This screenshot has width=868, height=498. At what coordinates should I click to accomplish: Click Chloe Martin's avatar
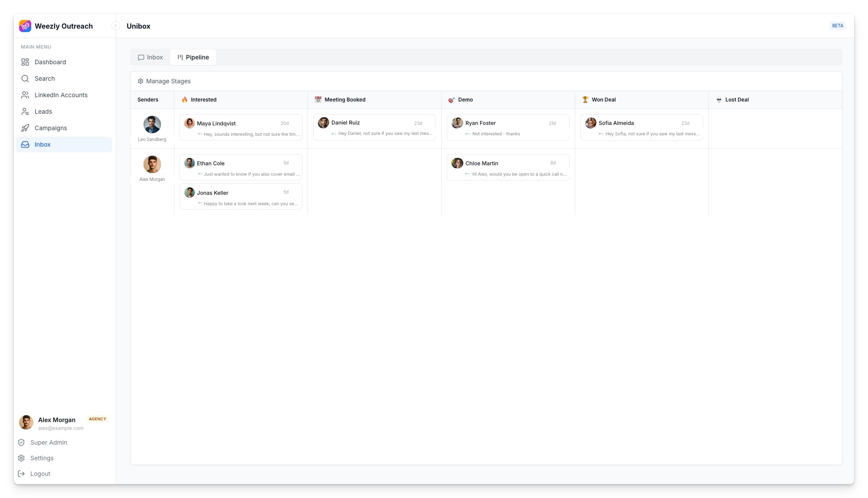(457, 163)
